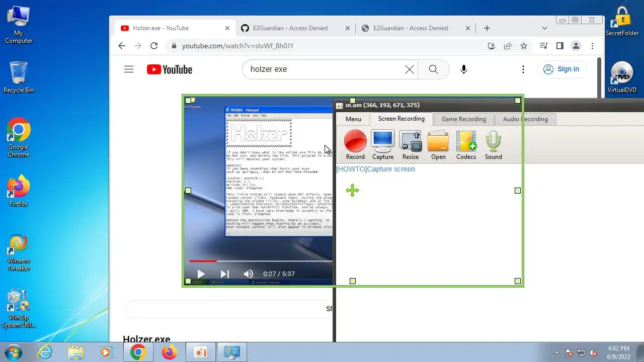This screenshot has width=644, height=362.
Task: Share this page from the address bar
Action: coord(508,46)
